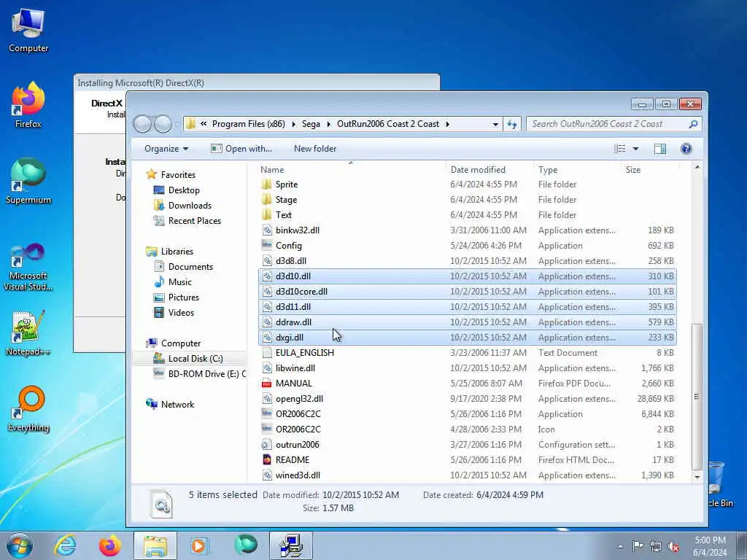Switch to DirectX installer taskbar button
747x560 pixels.
(291, 545)
